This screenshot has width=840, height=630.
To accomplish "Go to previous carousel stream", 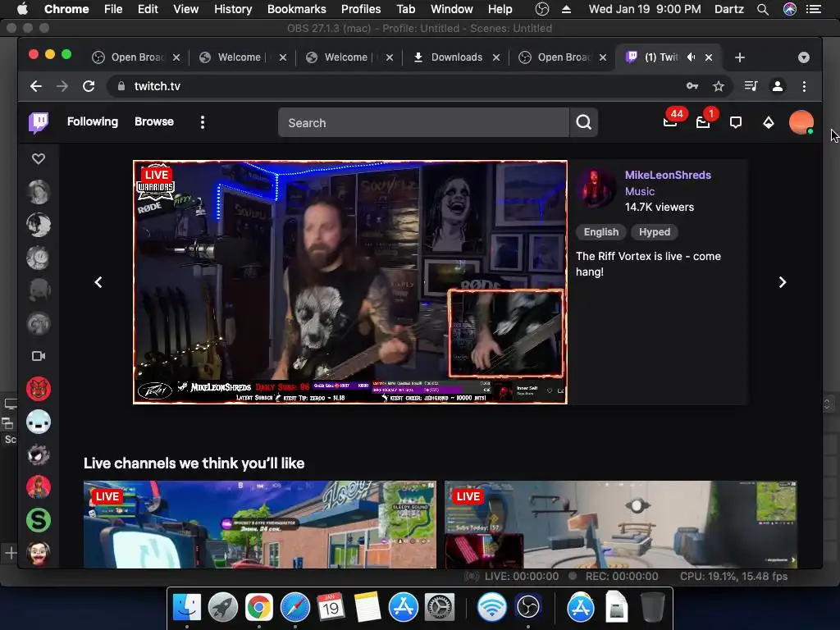I will tap(98, 282).
